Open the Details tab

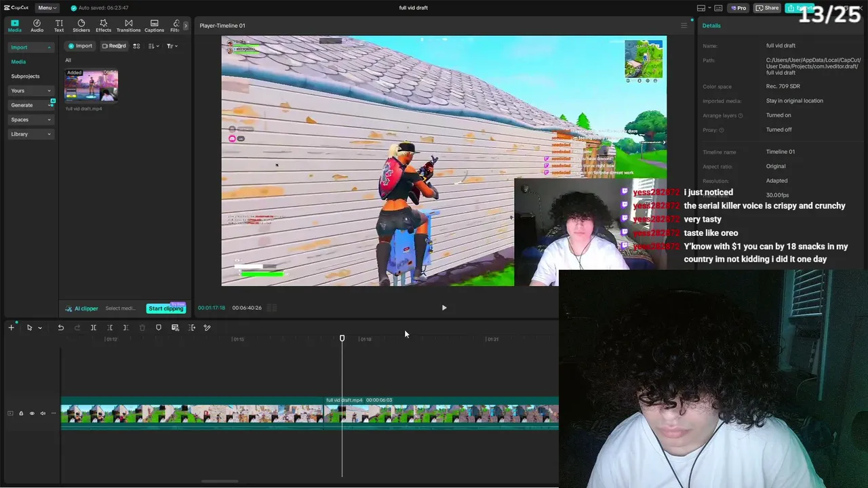711,26
